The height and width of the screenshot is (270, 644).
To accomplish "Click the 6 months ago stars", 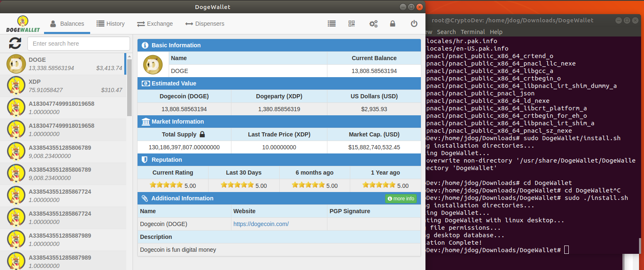I will 308,185.
